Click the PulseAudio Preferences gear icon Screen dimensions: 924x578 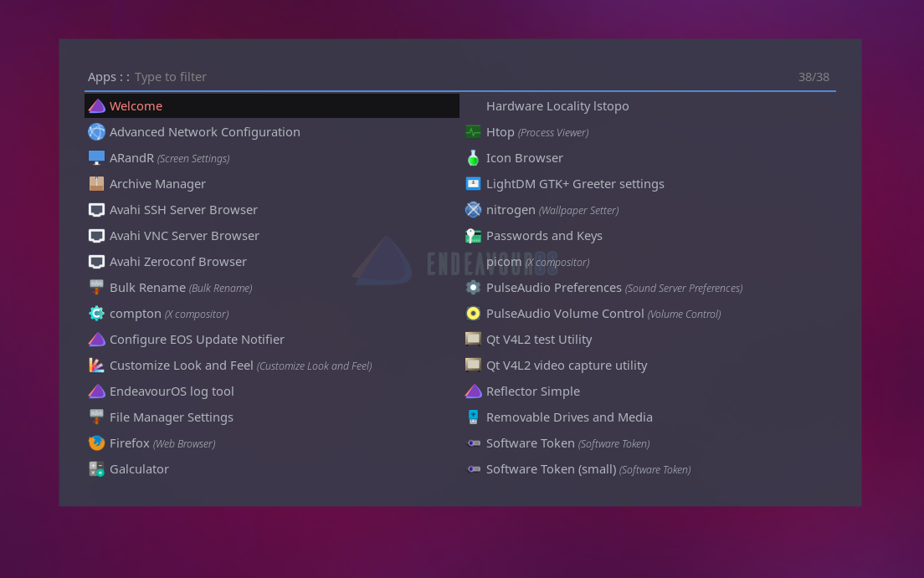(473, 288)
